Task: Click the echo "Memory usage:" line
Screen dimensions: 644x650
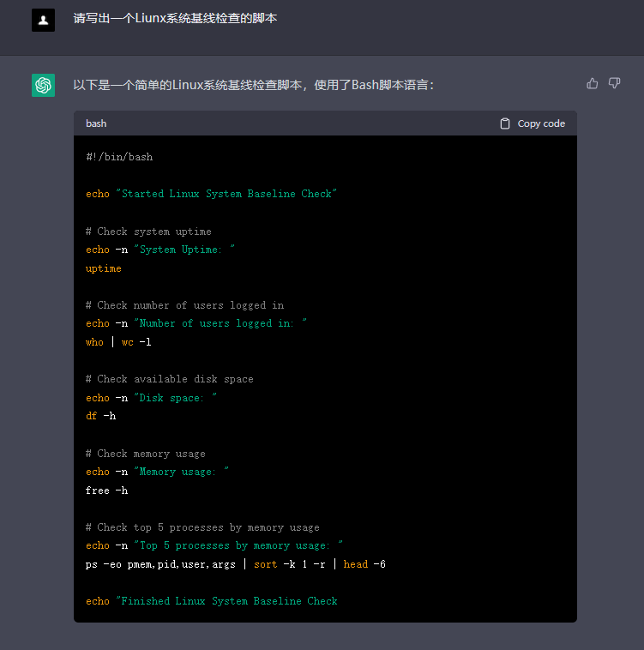Action: click(157, 472)
